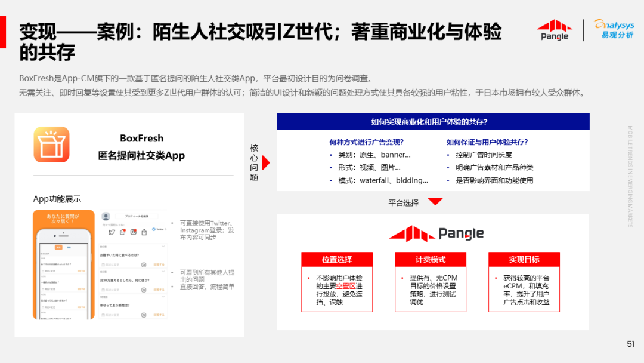This screenshot has height=363, width=644.
Task: Click the orange phone mockup thumbnail
Action: tap(64, 264)
